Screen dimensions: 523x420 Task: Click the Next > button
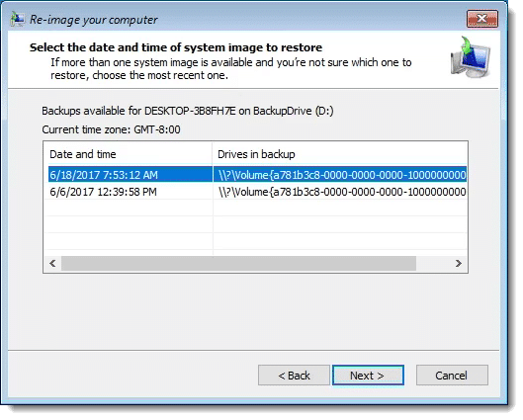pyautogui.click(x=368, y=376)
